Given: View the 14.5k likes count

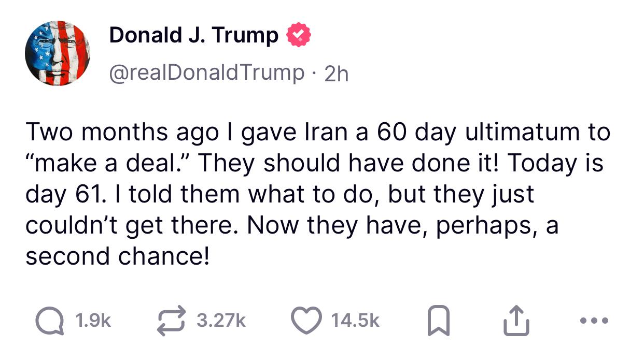Looking at the screenshot, I should tap(356, 322).
